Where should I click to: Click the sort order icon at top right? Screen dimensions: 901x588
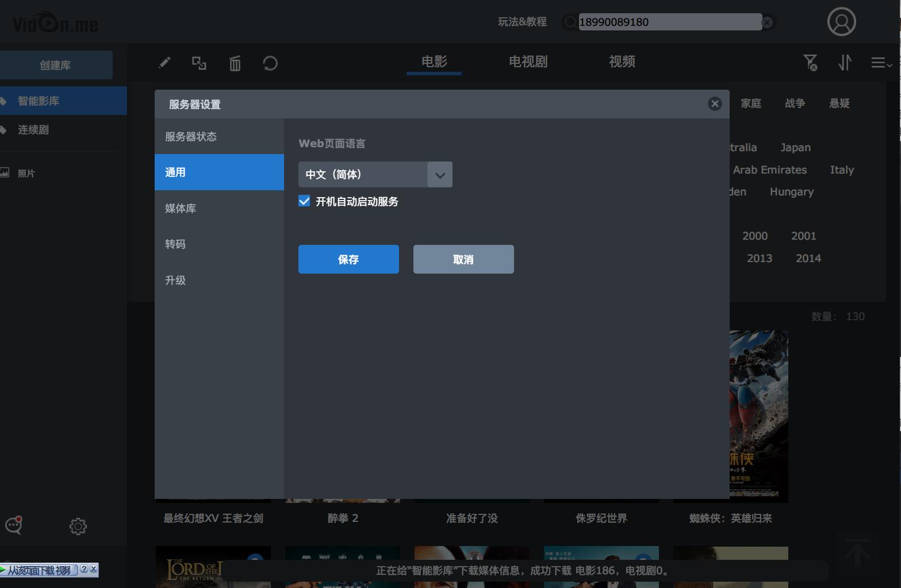click(844, 63)
